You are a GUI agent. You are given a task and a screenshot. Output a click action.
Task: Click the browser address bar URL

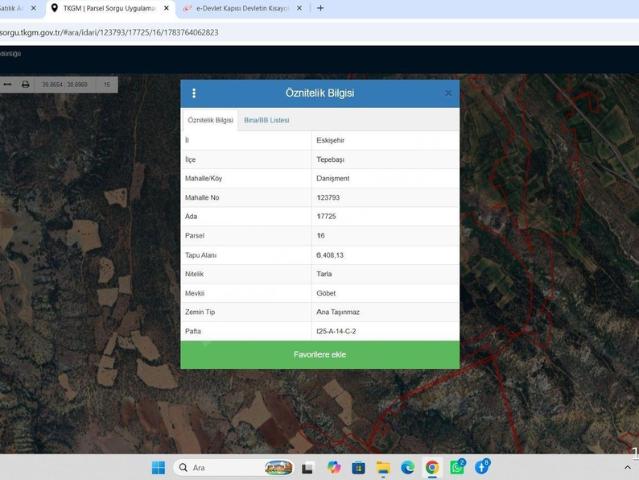click(109, 32)
